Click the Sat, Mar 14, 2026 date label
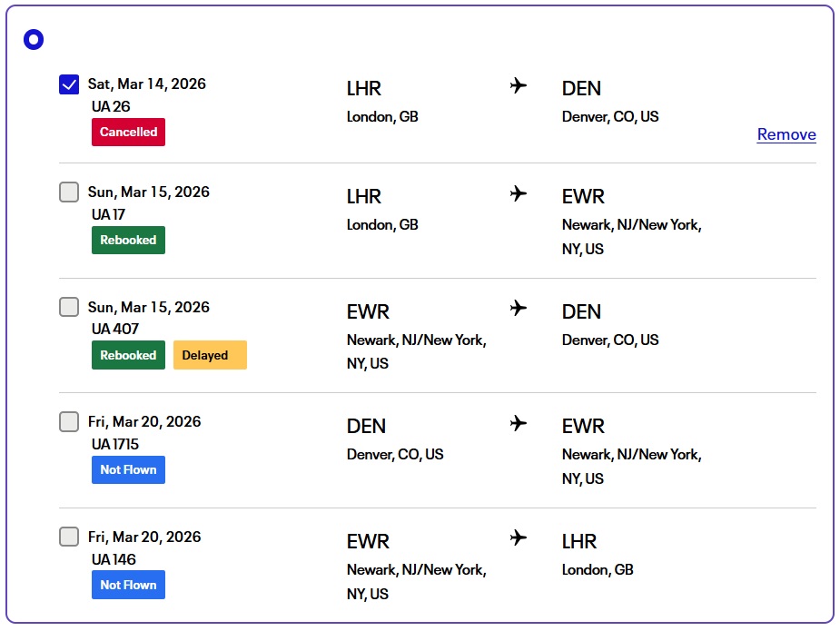 (x=147, y=84)
